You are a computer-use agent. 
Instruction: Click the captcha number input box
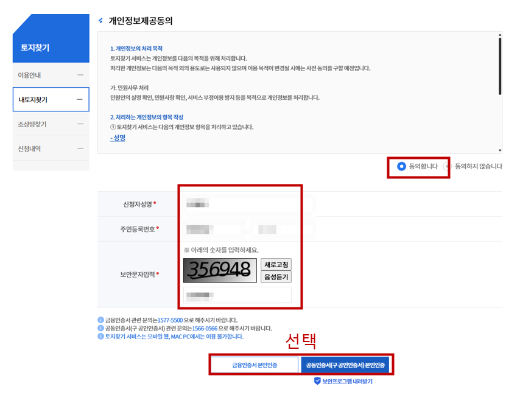click(237, 295)
